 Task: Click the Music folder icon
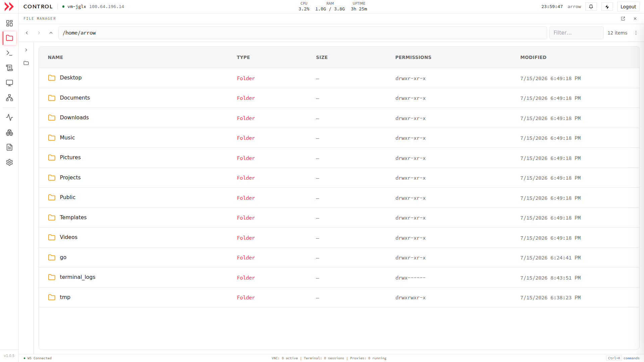52,138
